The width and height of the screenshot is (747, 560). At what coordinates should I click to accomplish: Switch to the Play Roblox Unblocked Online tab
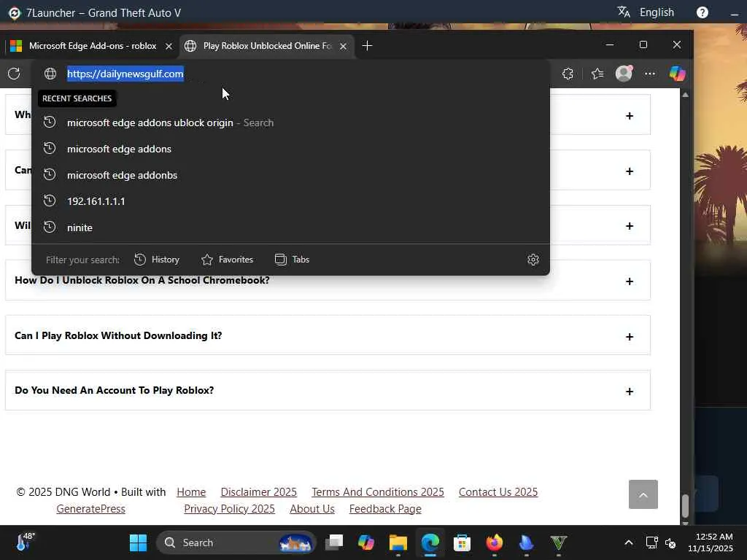point(267,46)
